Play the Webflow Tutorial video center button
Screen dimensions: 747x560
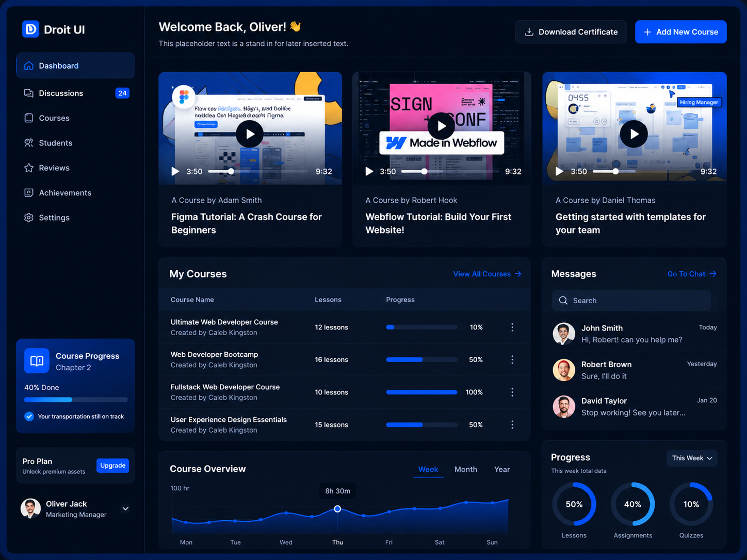pyautogui.click(x=442, y=126)
